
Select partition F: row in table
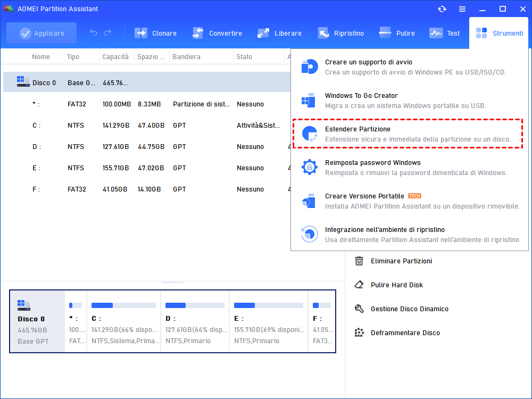[x=147, y=189]
